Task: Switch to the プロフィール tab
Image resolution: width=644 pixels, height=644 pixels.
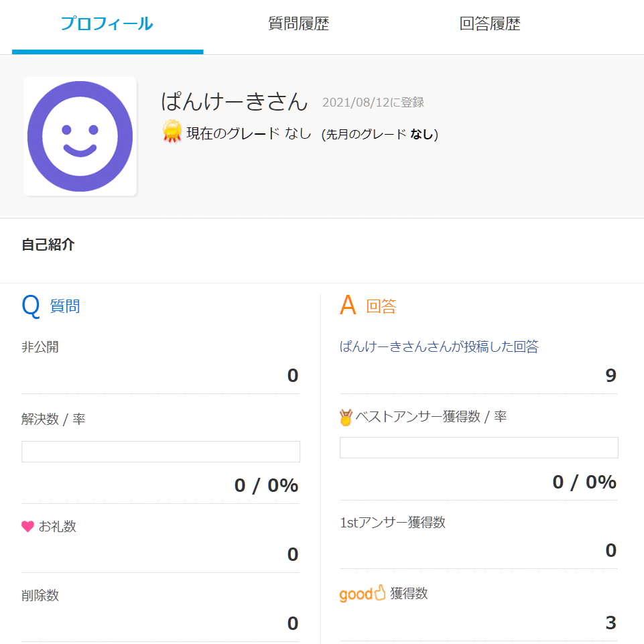Action: click(x=107, y=25)
